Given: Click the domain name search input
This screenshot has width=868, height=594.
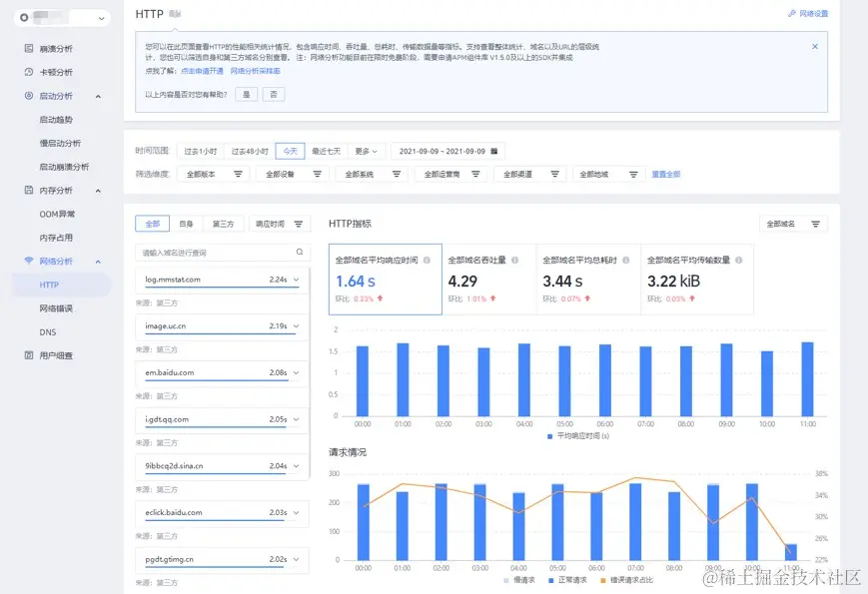Looking at the screenshot, I should (x=223, y=253).
